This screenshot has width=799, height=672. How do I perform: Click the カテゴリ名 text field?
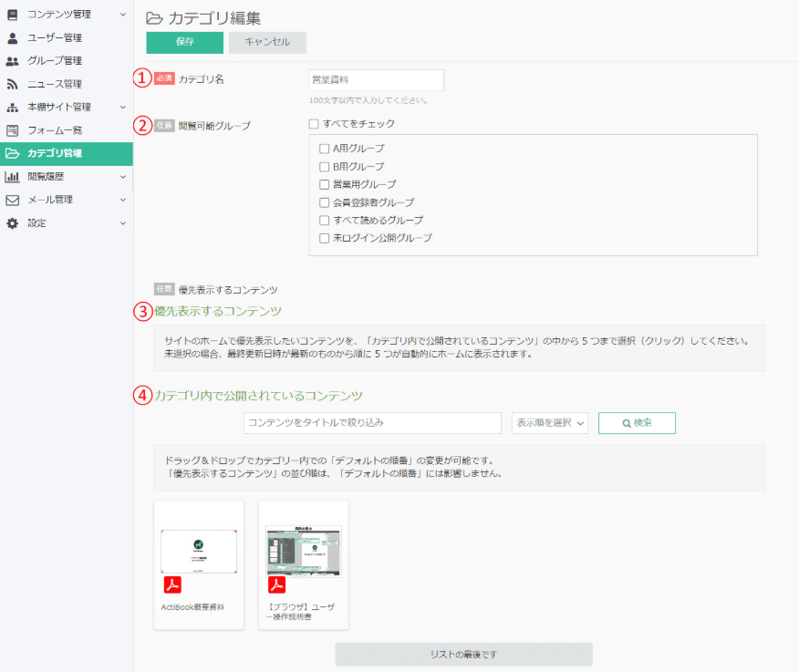[376, 80]
